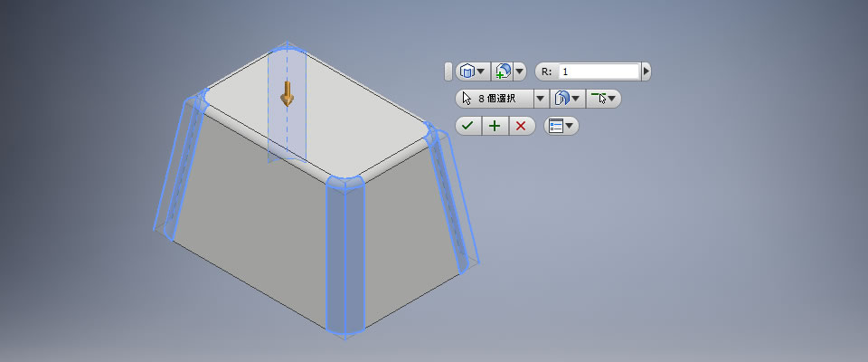Grab the mini-toolbar grip handle
This screenshot has width=868, height=362.
[448, 71]
